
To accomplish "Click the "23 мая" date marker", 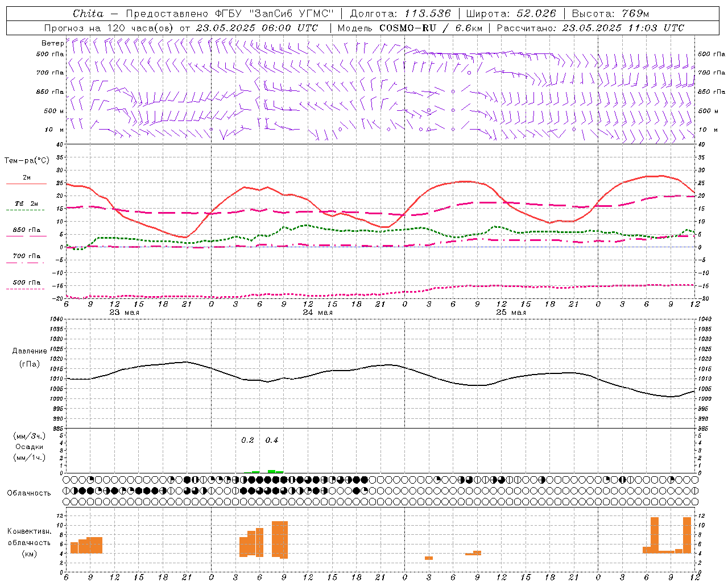I will 125,313.
